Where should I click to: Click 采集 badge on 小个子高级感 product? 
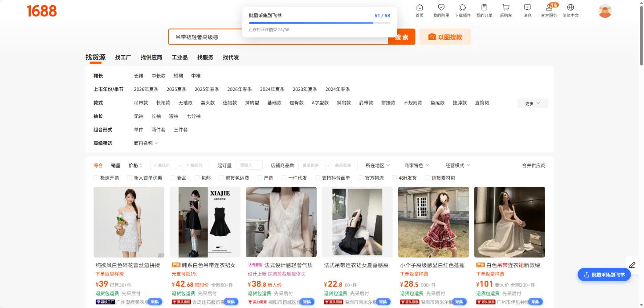click(x=459, y=302)
